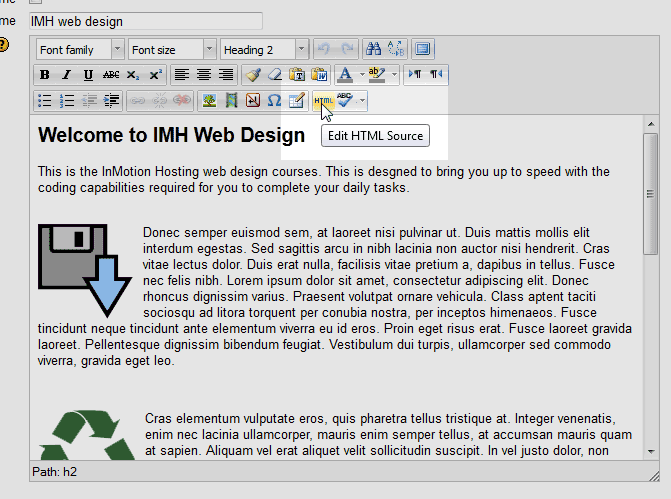Click the remove formatting eraser icon
The height and width of the screenshot is (499, 671).
click(x=275, y=75)
